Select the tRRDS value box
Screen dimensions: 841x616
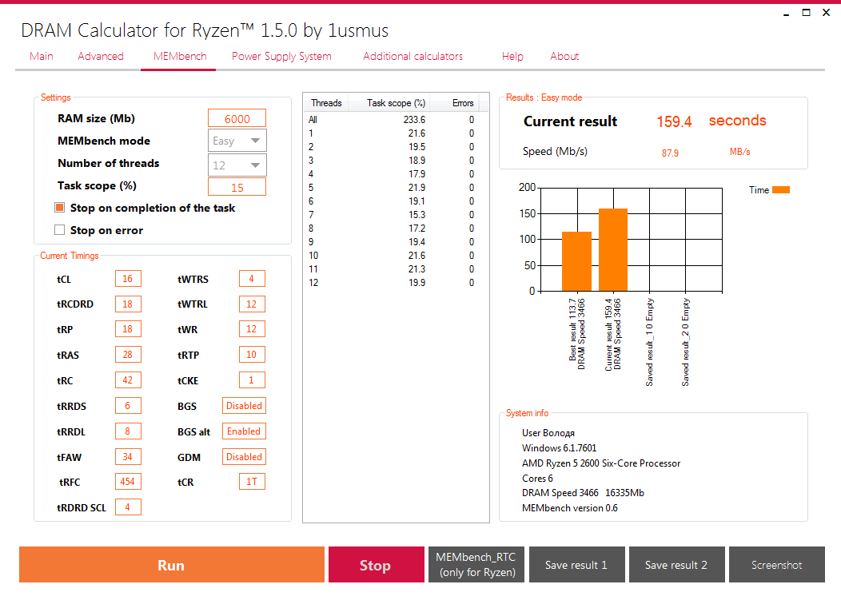[128, 406]
